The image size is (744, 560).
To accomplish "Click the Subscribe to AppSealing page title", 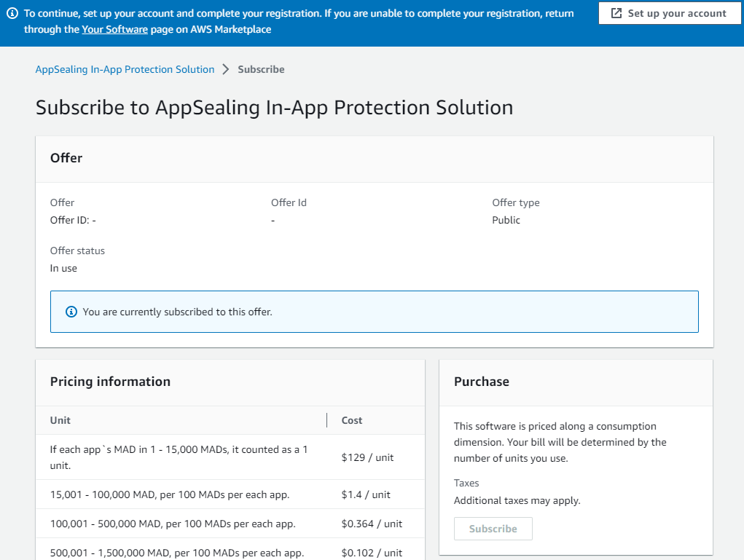I will (x=274, y=108).
